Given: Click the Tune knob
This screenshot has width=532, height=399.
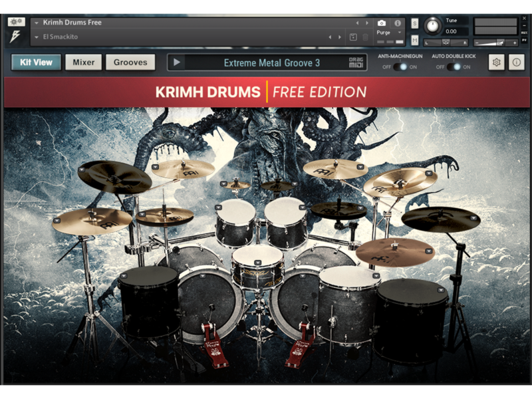Looking at the screenshot, I should coord(433,25).
